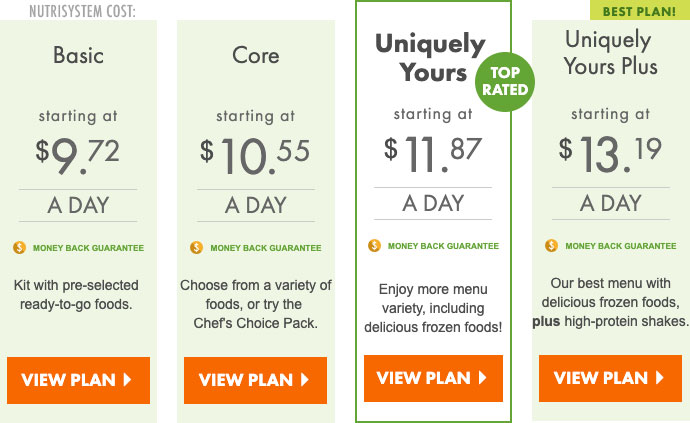Click the Best Plan! ribbon label
Screen dimensions: 690x423
pos(640,11)
